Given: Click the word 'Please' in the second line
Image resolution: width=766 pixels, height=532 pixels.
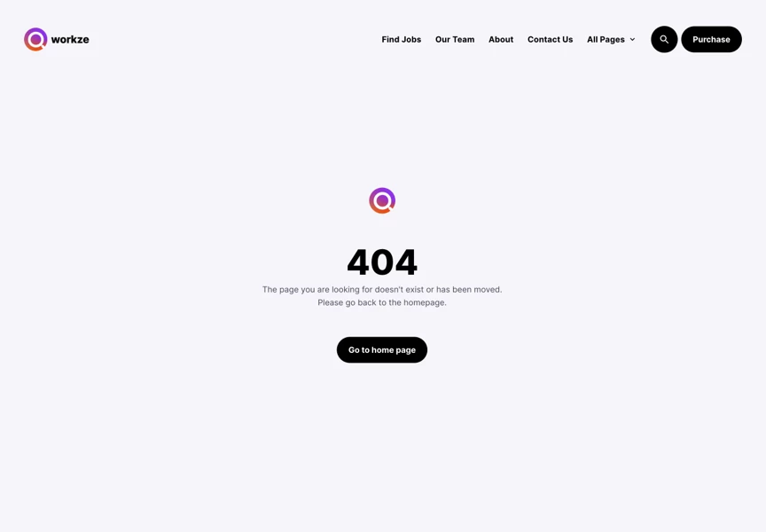Looking at the screenshot, I should point(330,303).
